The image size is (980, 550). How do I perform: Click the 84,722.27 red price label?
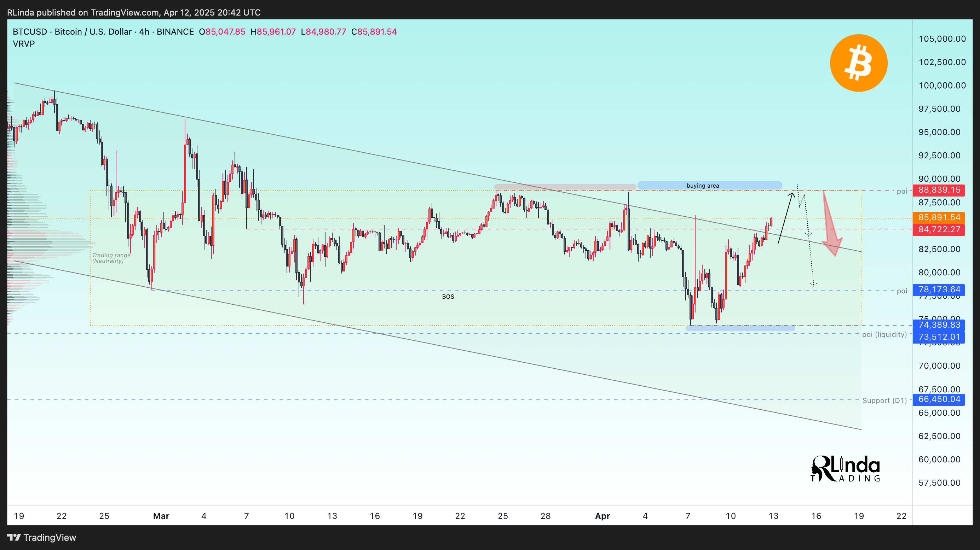[939, 229]
